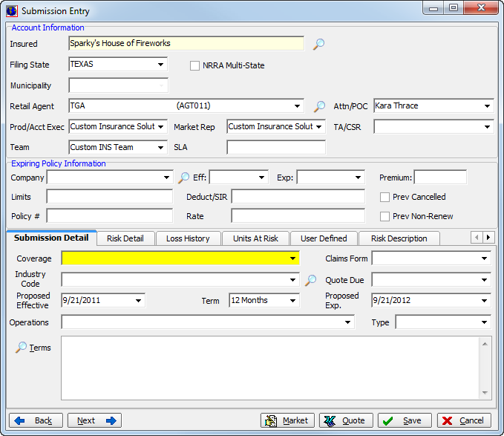Click the Terms magnifier icon
This screenshot has height=436, width=504.
point(22,348)
